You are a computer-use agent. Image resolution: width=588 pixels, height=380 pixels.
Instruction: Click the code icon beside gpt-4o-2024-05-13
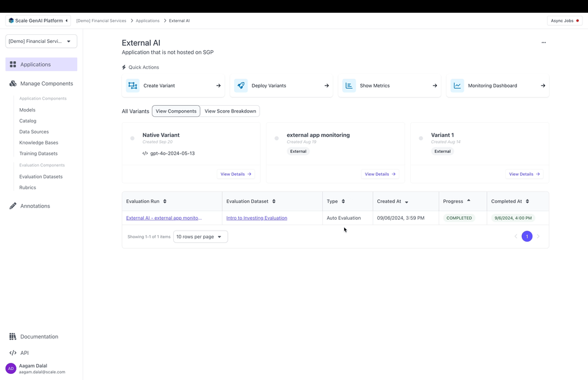tap(145, 153)
